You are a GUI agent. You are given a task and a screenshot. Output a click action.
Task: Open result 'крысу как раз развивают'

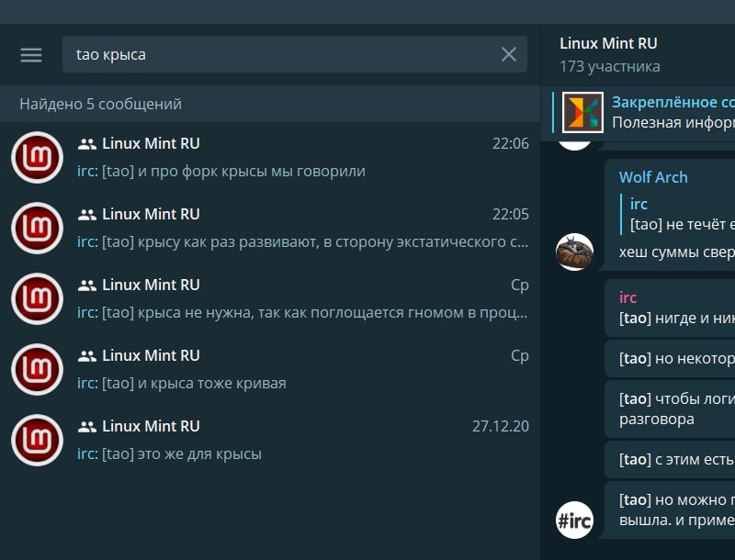pos(270,228)
